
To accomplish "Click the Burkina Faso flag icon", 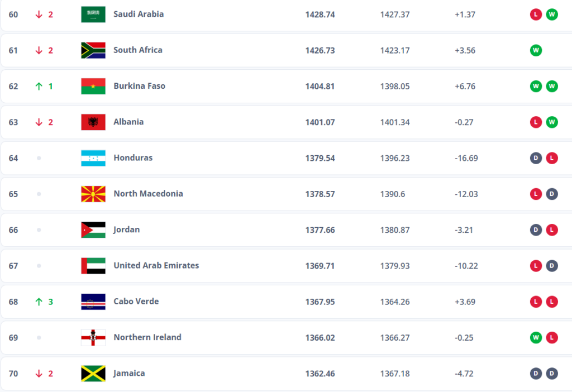I will tap(93, 86).
